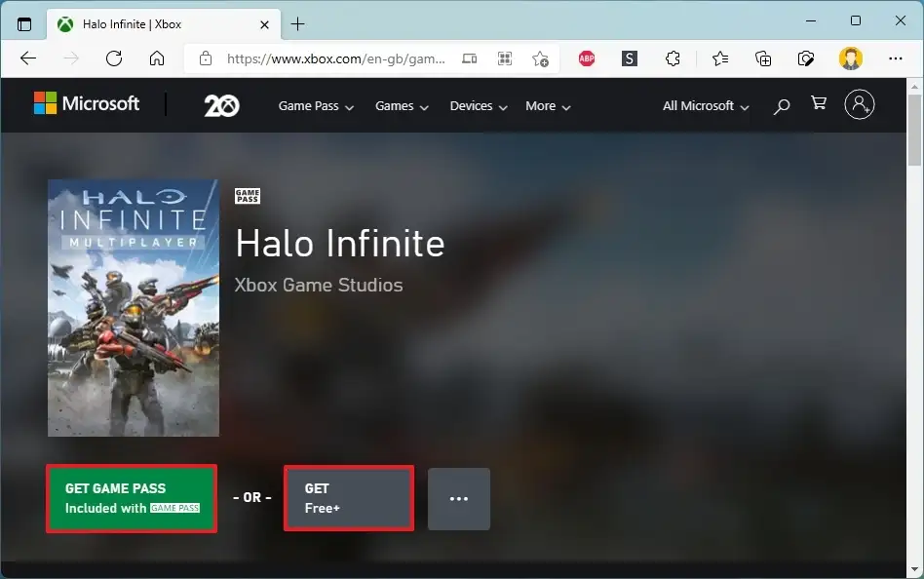
Task: Click the scrollbar down arrow
Action: [x=914, y=569]
